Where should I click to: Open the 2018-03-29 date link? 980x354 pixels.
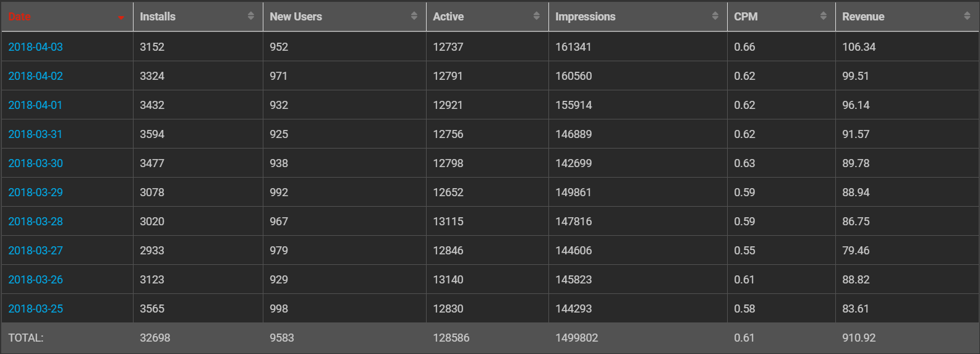click(35, 192)
